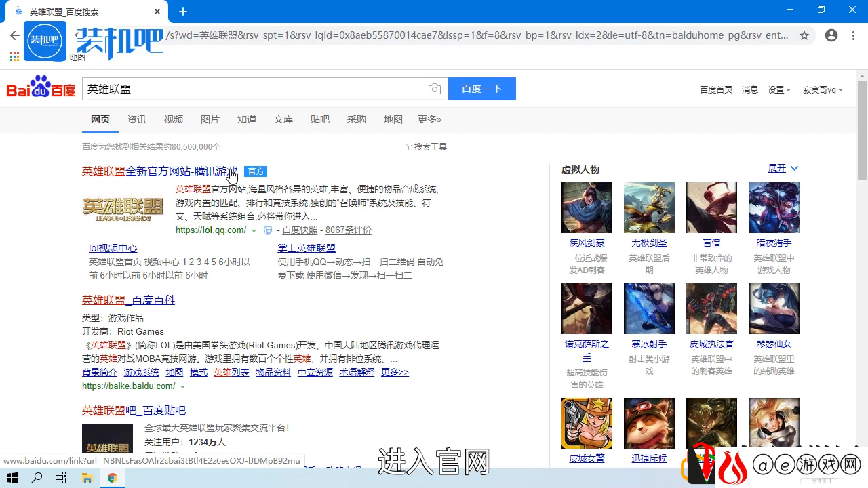Screen dimensions: 868x488
Task: Open the 寒冰射手 character portrait
Action: coord(649,308)
